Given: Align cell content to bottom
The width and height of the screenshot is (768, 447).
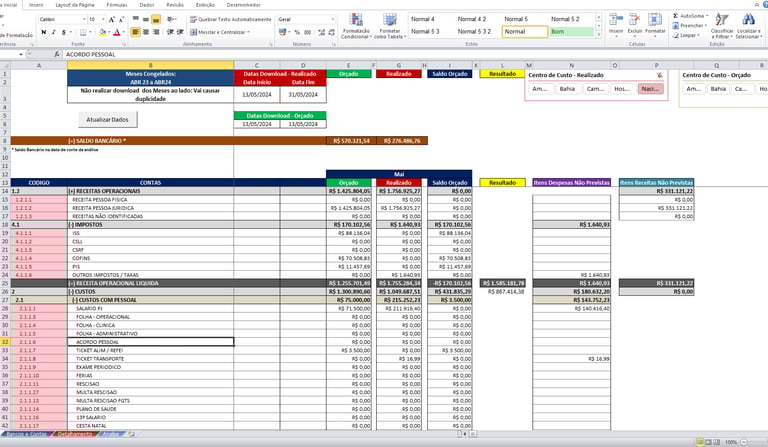Looking at the screenshot, I should tap(156, 20).
